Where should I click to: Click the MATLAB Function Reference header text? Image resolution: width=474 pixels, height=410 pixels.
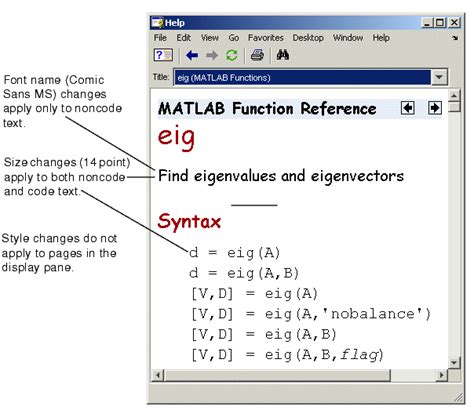(x=267, y=108)
